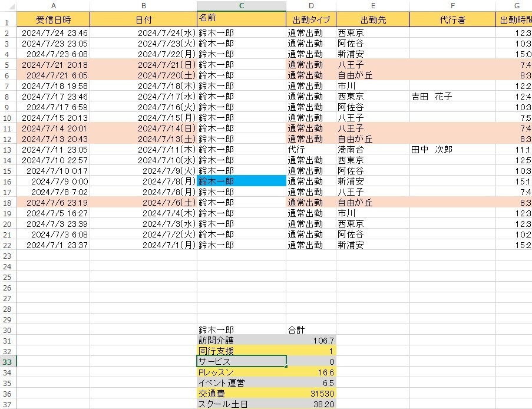The height and width of the screenshot is (409, 532).
Task: Select 自由が丘 cell in row 18
Action: click(x=373, y=203)
